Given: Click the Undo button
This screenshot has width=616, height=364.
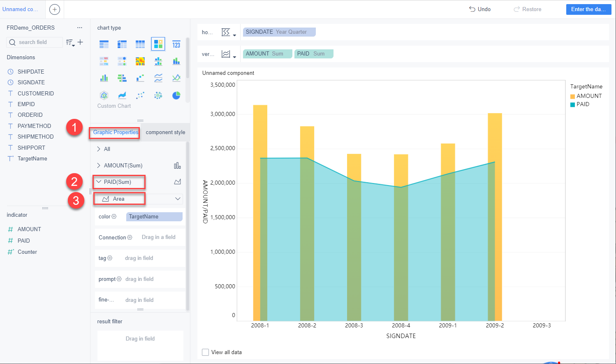Looking at the screenshot, I should (480, 9).
